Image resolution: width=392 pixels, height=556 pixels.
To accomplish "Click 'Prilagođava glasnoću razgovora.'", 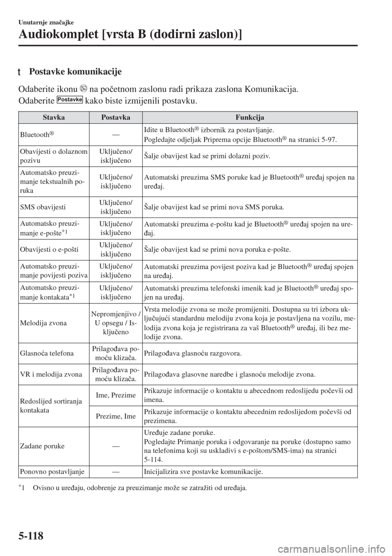I will [192, 353].
